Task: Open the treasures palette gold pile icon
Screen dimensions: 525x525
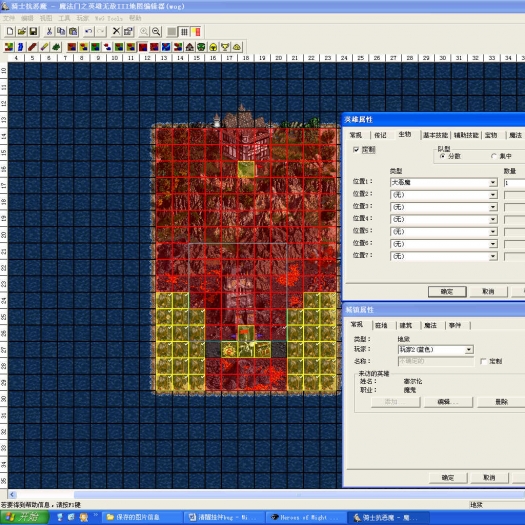Action: [x=237, y=47]
